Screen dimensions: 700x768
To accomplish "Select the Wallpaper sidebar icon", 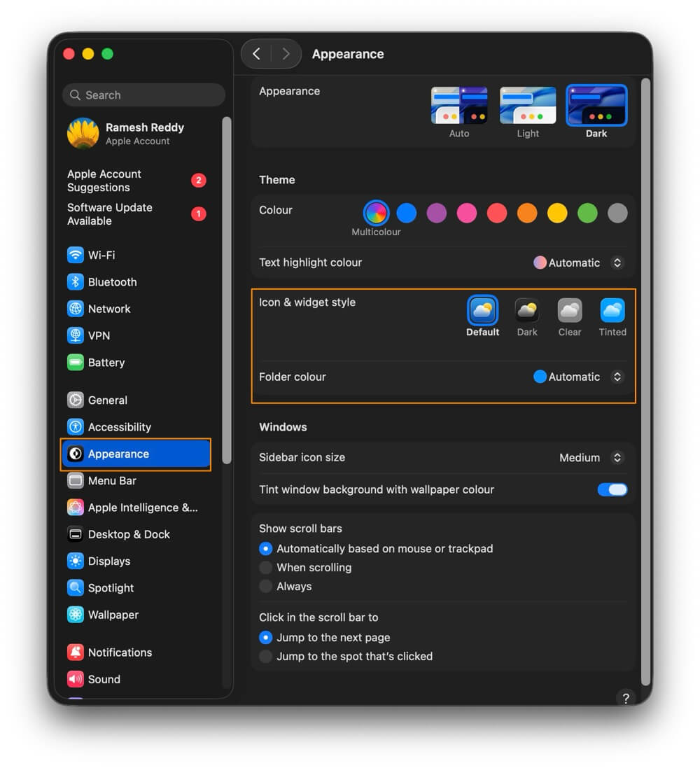I will (76, 615).
